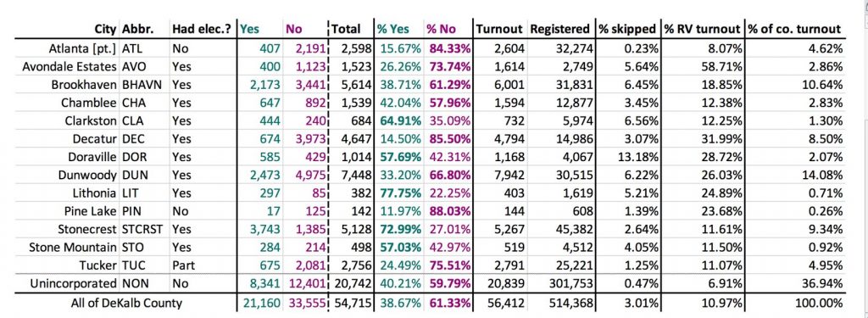Screen dimensions: 868x318
Task: Click Stonecrest's Yes votes cell 3,743
Action: (x=258, y=228)
